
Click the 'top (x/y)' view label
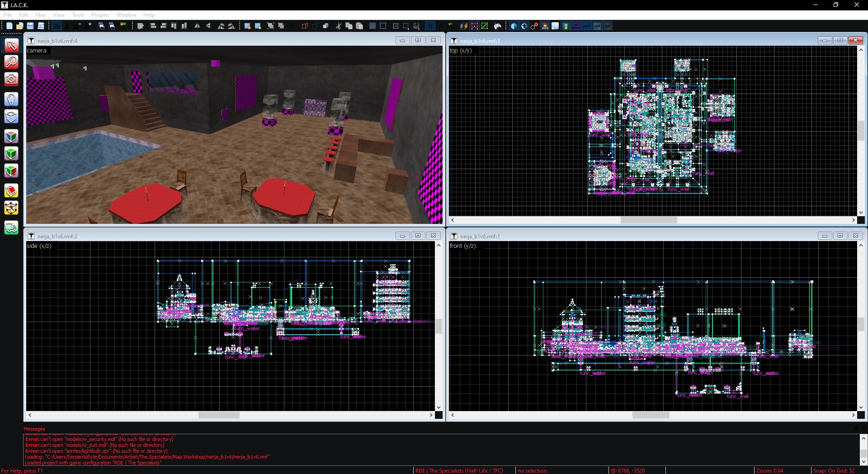tap(461, 51)
